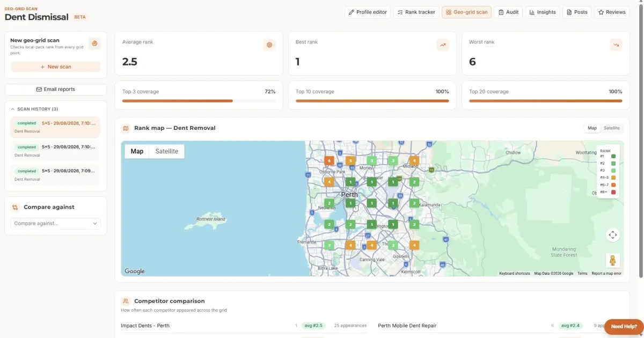Viewport: 644px width, 338px height.
Task: Open the Reviews tab
Action: tap(611, 12)
